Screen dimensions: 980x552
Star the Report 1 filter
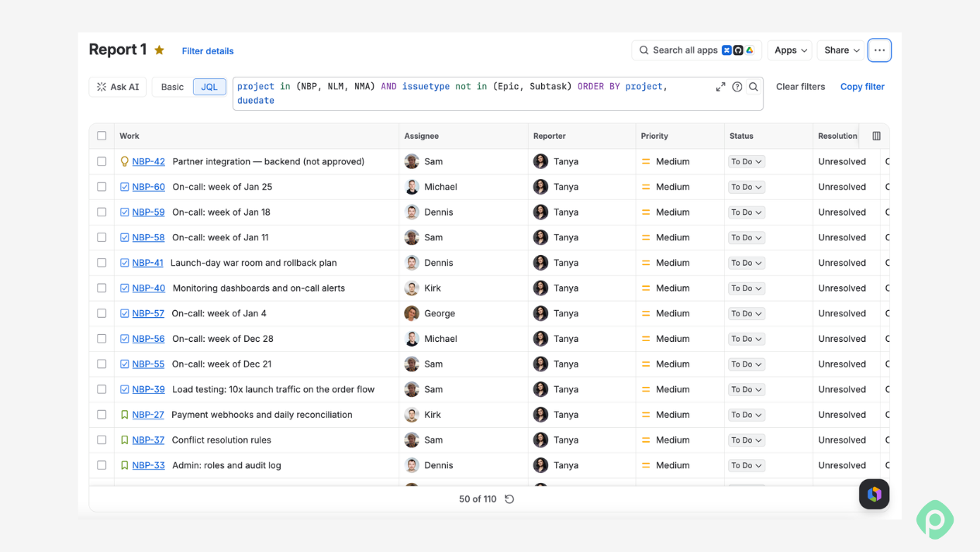tap(159, 50)
